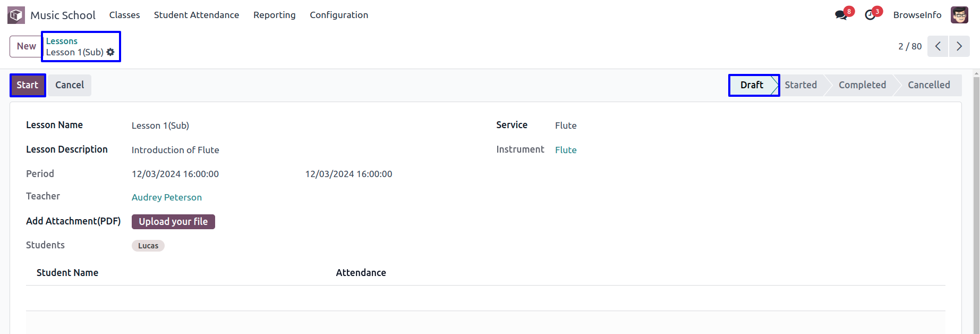Open the Audrey Peterson teacher link
Screen dimensions: 980x334
[167, 197]
